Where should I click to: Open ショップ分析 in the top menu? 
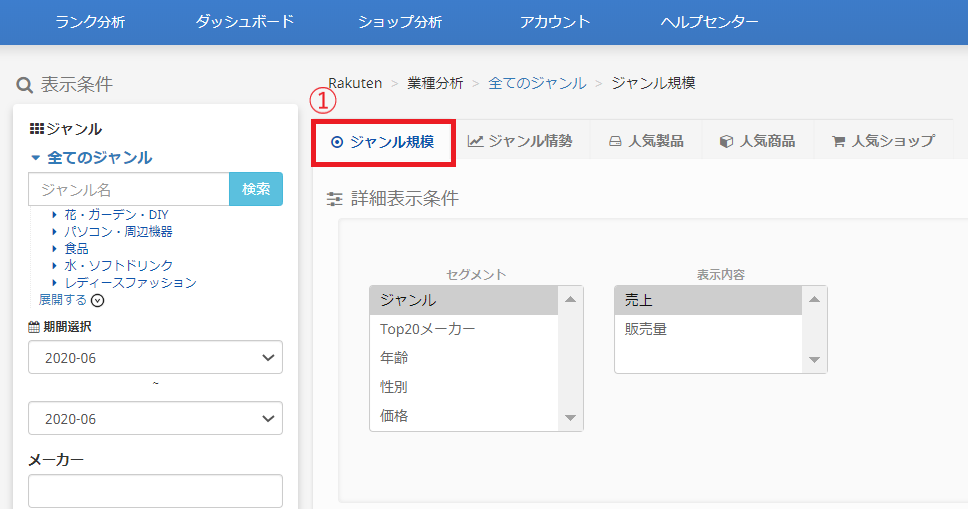399,21
